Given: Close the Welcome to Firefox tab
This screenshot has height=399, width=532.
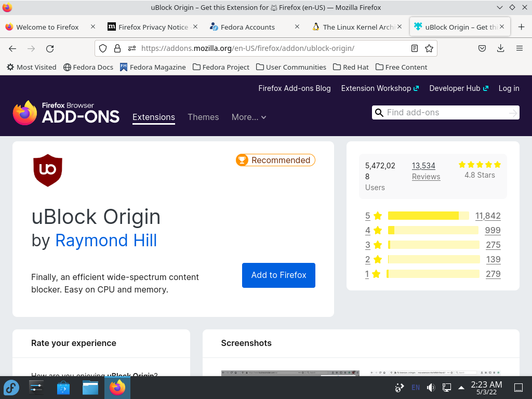Looking at the screenshot, I should pos(93,26).
